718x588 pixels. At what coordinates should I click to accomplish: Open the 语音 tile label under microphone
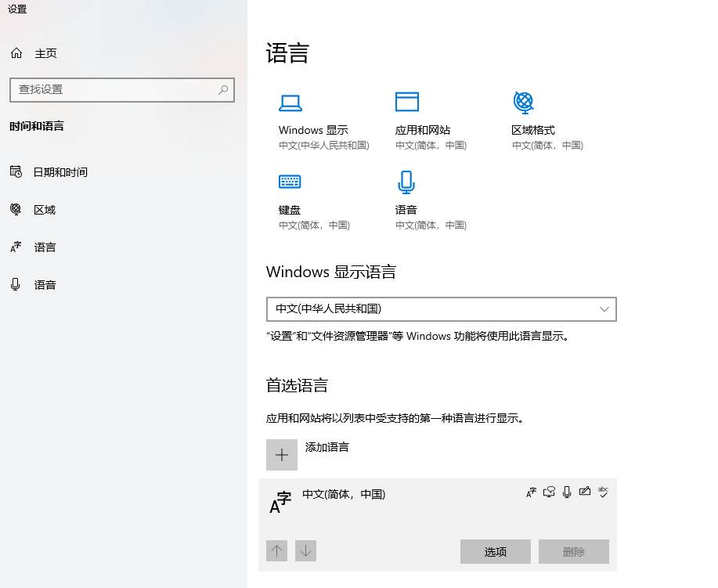[x=406, y=210]
